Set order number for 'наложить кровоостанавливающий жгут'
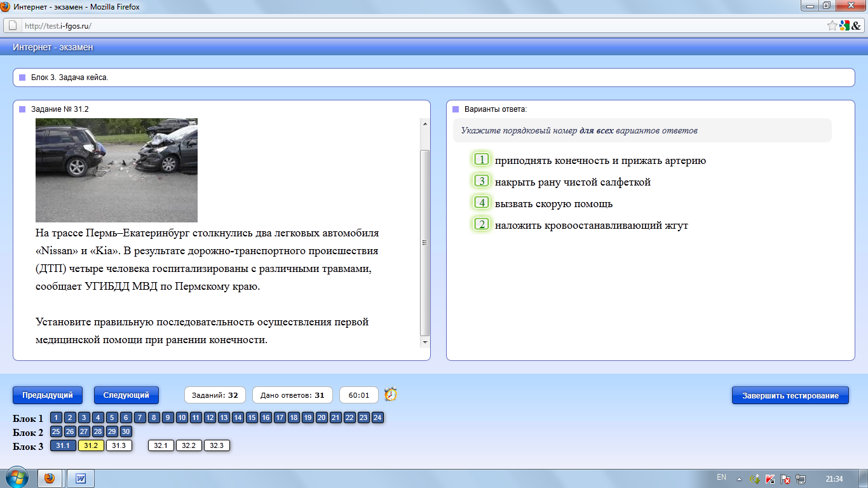Image resolution: width=868 pixels, height=488 pixels. [482, 224]
